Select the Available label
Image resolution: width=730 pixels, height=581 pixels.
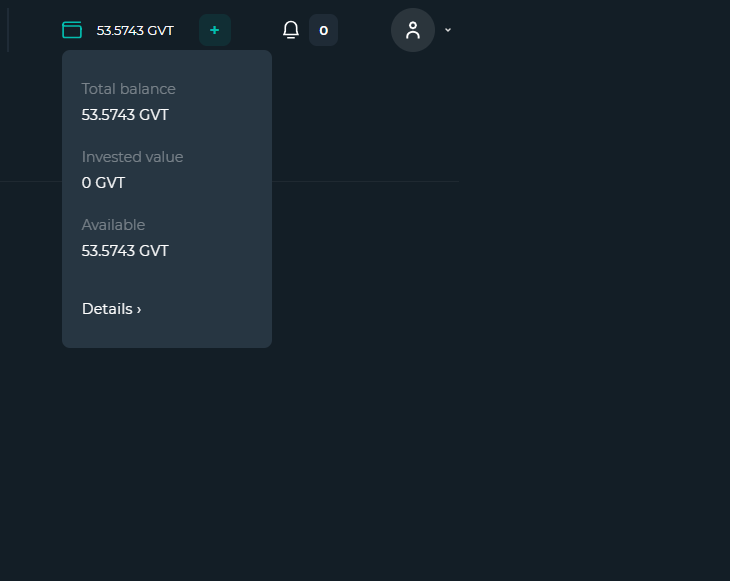(113, 225)
